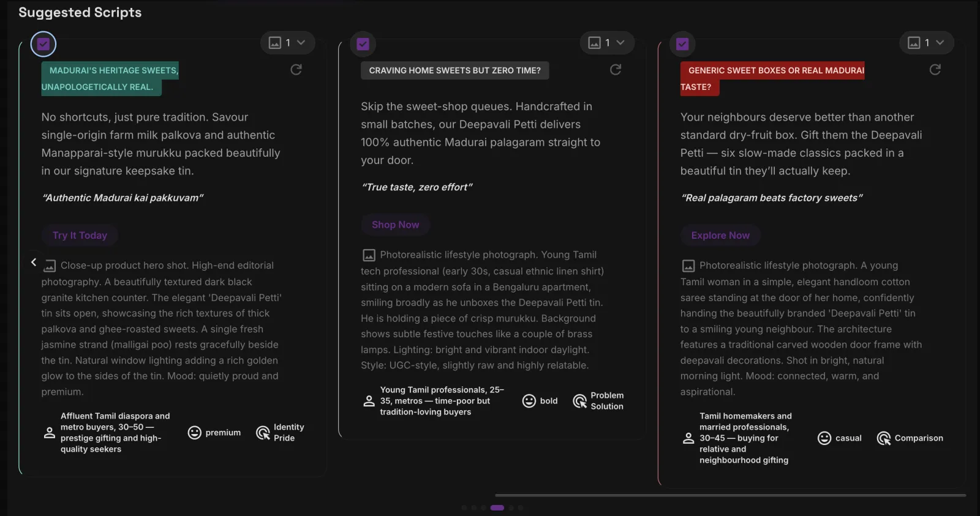Screen dimensions: 980x516
Task: Click the Comparison label
Action: point(919,438)
